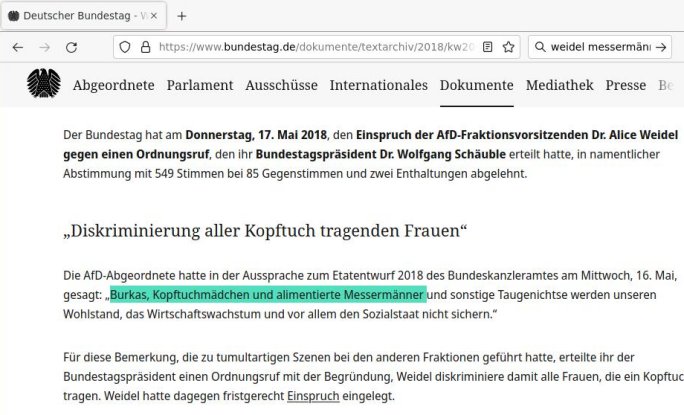Click the bold text 'Donnerstag, 17. Mai 2018'
This screenshot has height=415, width=684.
click(256, 135)
